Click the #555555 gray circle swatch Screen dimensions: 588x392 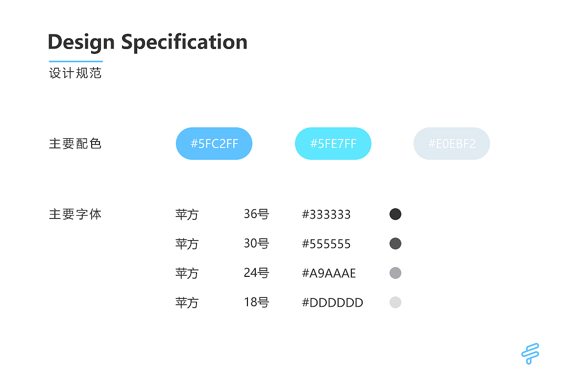(395, 244)
